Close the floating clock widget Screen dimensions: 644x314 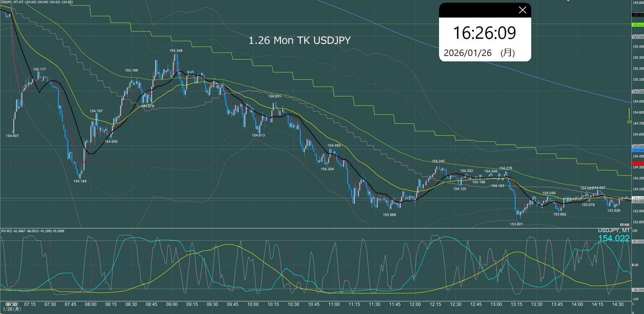(522, 10)
